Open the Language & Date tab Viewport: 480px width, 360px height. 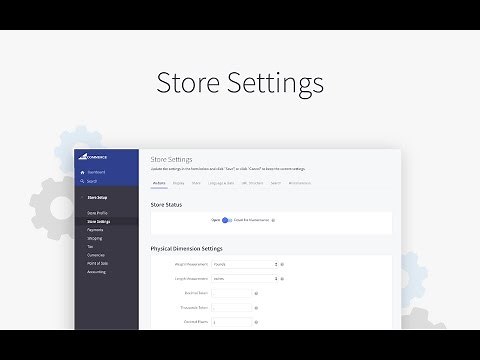click(x=221, y=183)
